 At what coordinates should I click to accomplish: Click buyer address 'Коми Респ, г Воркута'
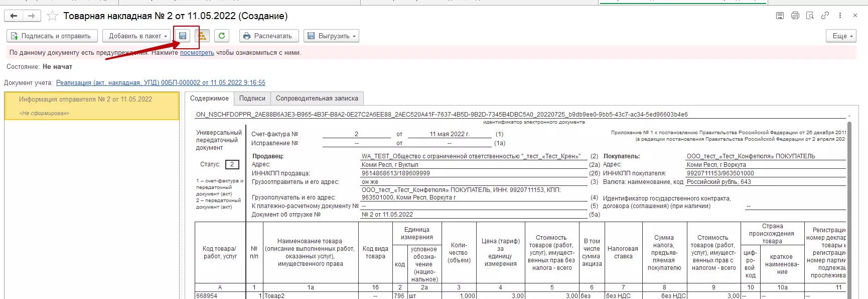(716, 165)
